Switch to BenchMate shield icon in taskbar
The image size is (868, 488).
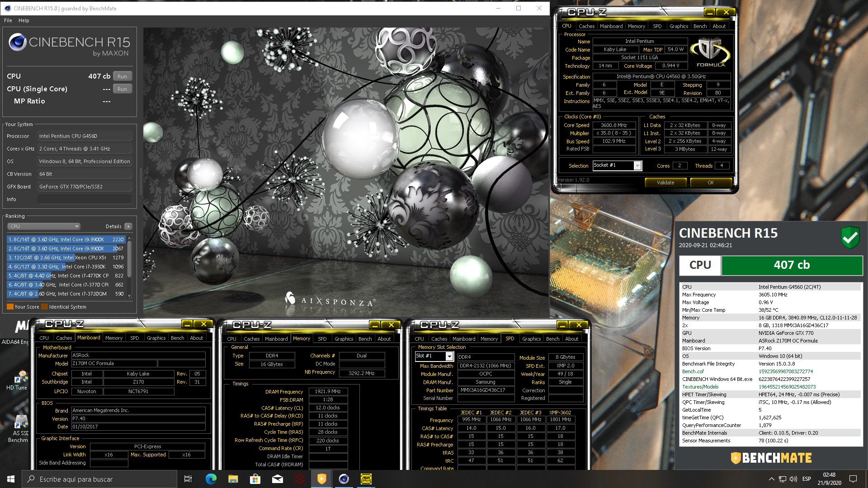click(x=321, y=479)
